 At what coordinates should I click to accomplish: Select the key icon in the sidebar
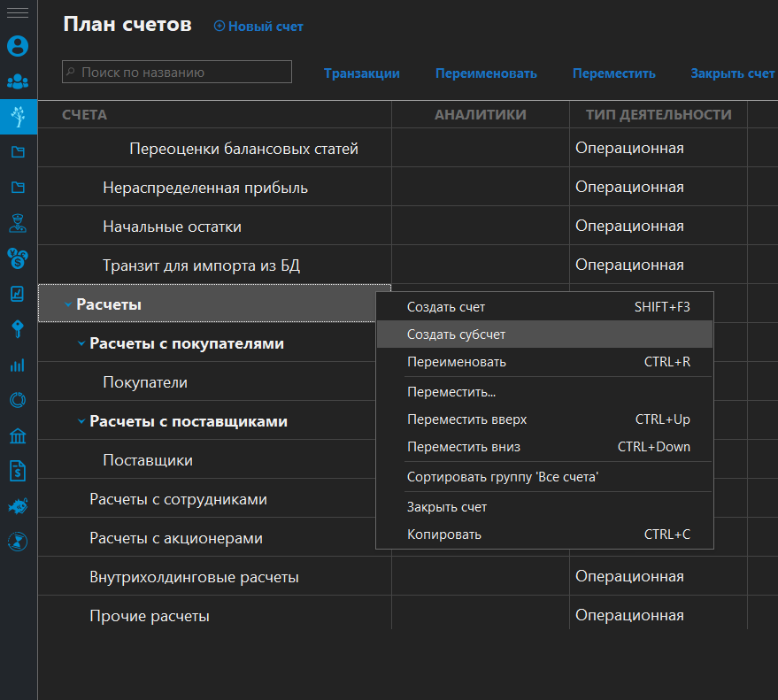(17, 329)
